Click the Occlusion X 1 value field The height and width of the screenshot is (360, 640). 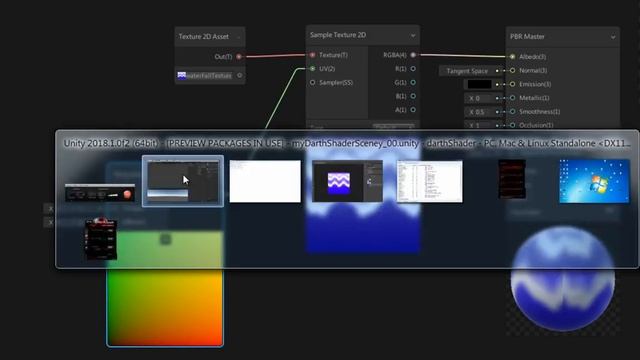point(479,125)
